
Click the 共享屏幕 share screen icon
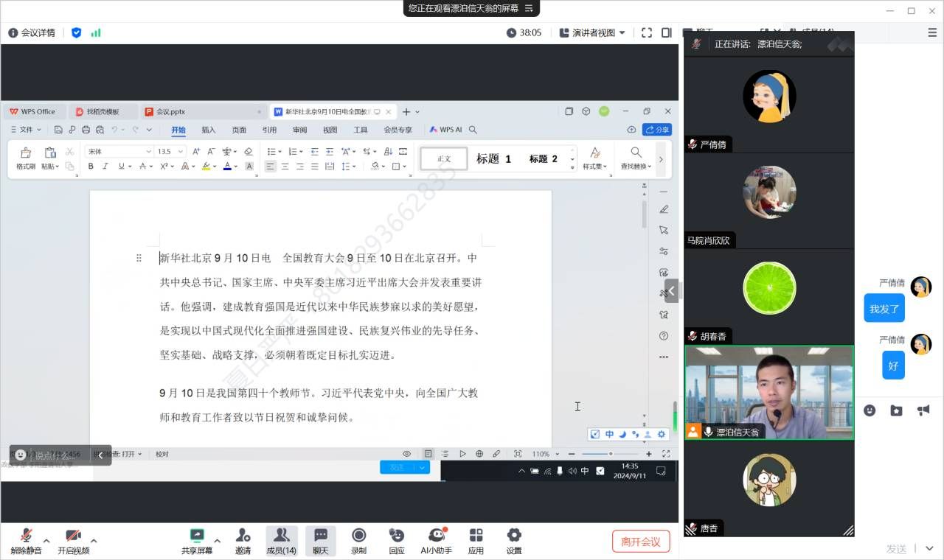point(197,536)
